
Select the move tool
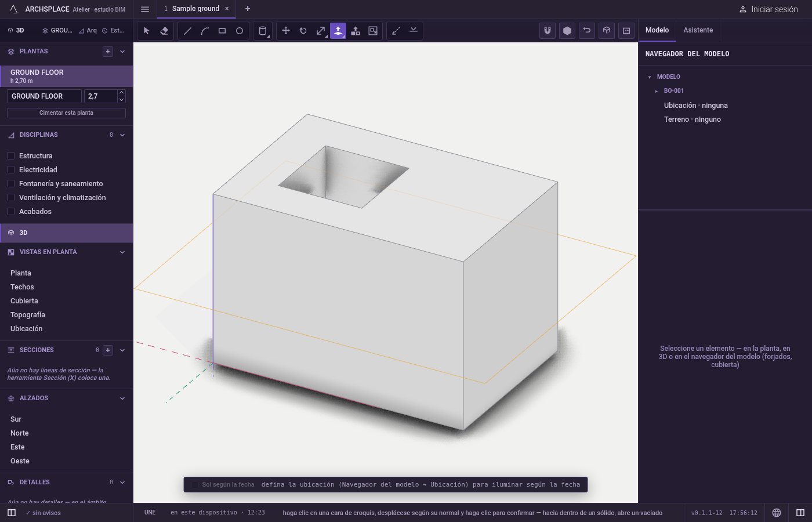[x=286, y=31]
